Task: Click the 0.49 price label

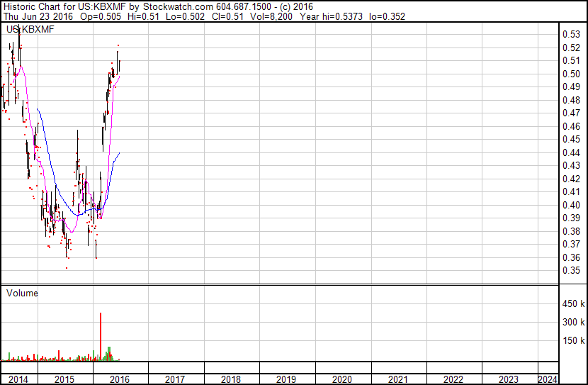Action: 571,87
